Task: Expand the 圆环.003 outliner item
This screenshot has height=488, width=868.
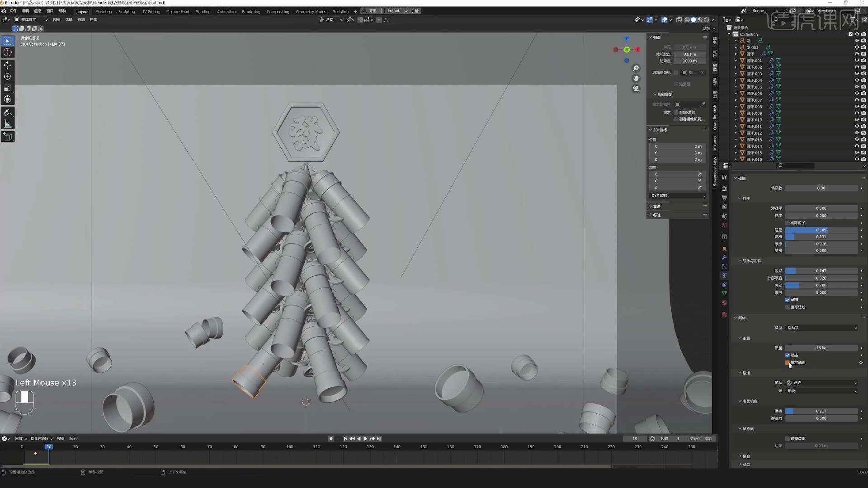Action: coord(736,74)
